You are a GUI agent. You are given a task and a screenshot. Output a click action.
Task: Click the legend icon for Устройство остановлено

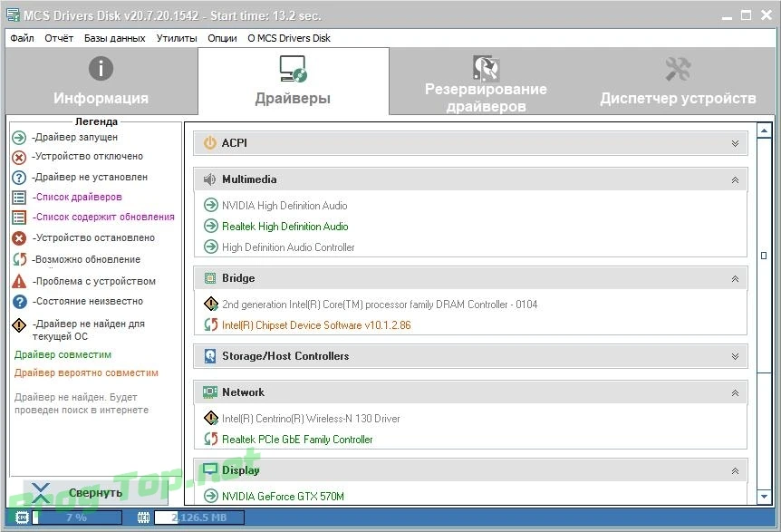coord(19,238)
